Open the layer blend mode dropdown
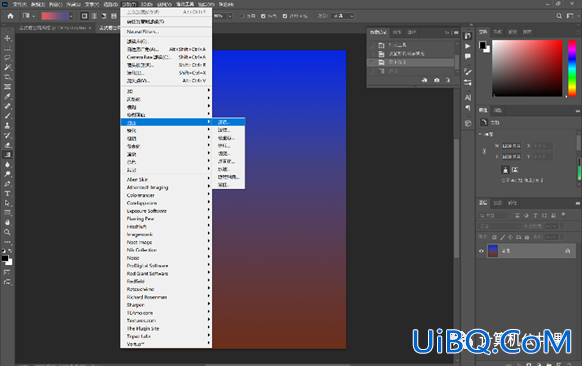 [x=500, y=226]
